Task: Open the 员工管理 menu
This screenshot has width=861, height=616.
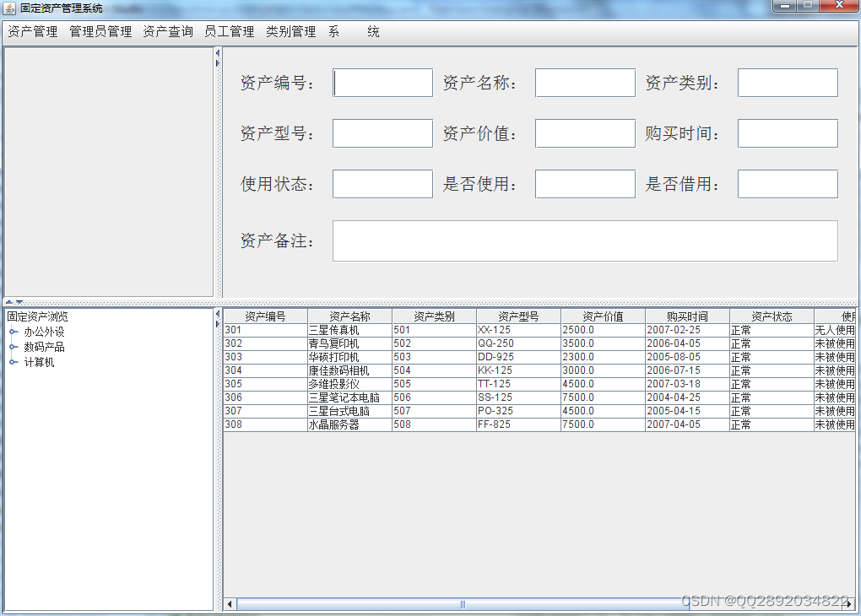Action: [228, 31]
